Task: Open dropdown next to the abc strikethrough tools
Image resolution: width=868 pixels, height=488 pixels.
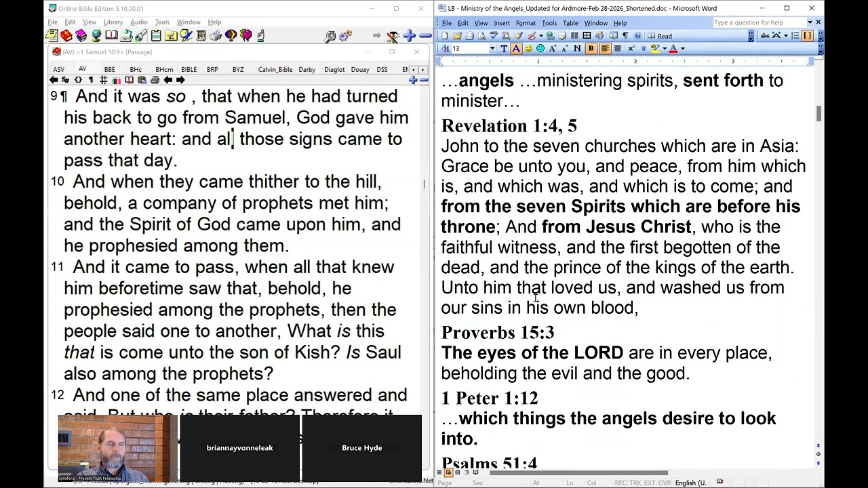Action: click(786, 35)
